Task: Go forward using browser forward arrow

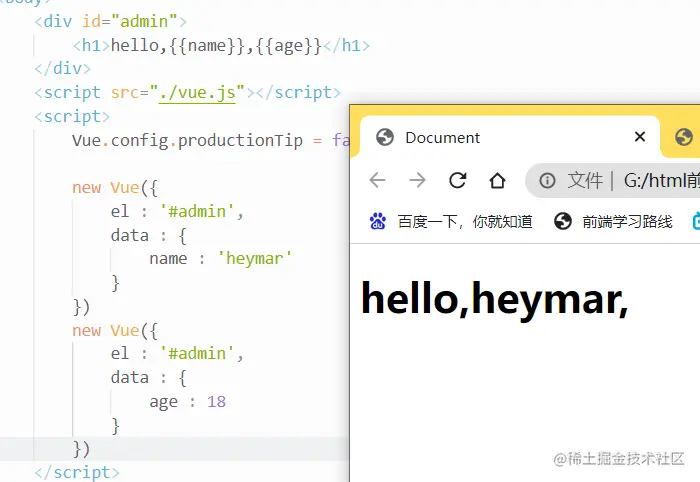Action: point(417,180)
